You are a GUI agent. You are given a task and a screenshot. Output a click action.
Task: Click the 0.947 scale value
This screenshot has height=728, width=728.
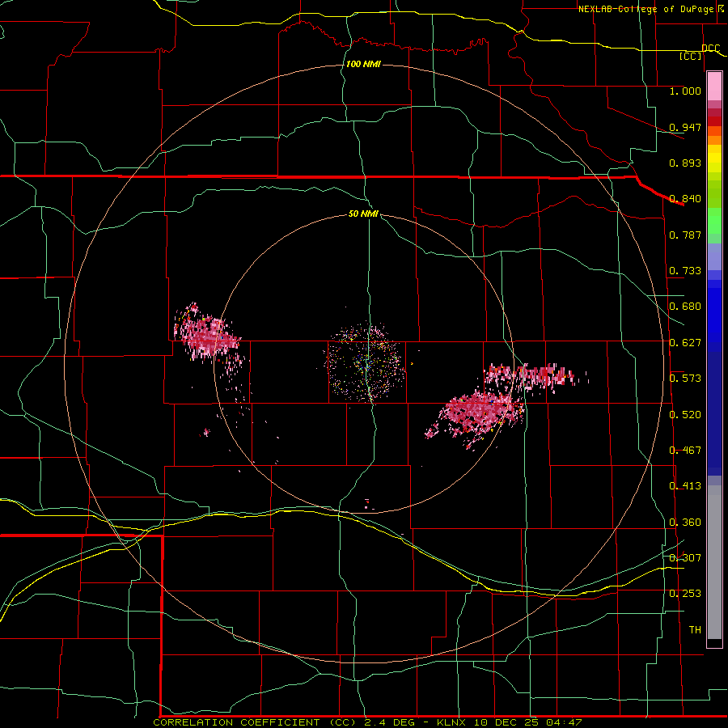click(x=685, y=127)
